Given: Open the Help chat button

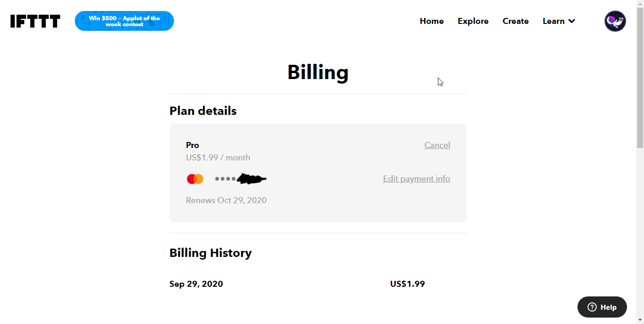Looking at the screenshot, I should (602, 307).
